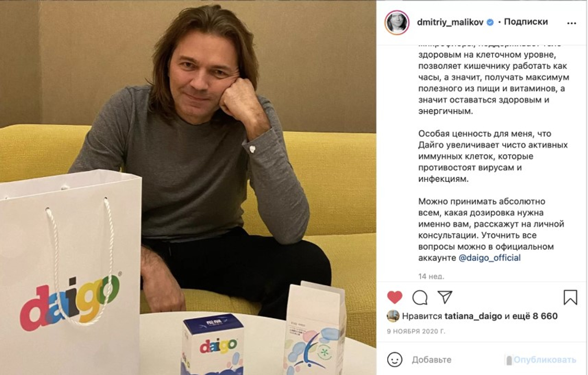Open dmitriy_malikov username link
588x375 pixels.
click(450, 22)
